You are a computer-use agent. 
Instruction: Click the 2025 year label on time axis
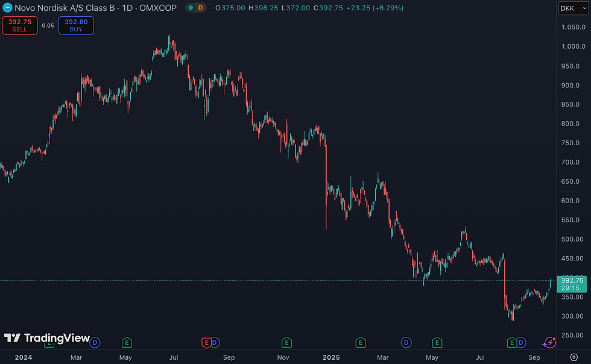coord(331,357)
